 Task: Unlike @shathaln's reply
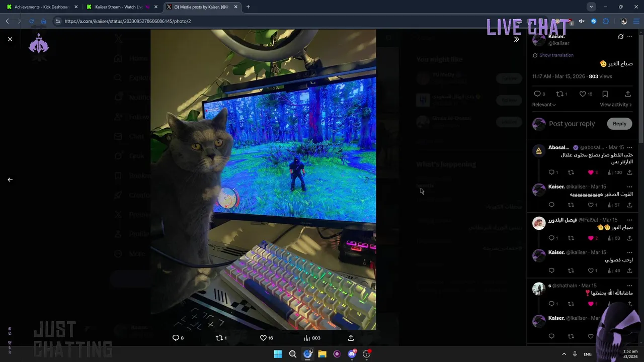[591, 304]
